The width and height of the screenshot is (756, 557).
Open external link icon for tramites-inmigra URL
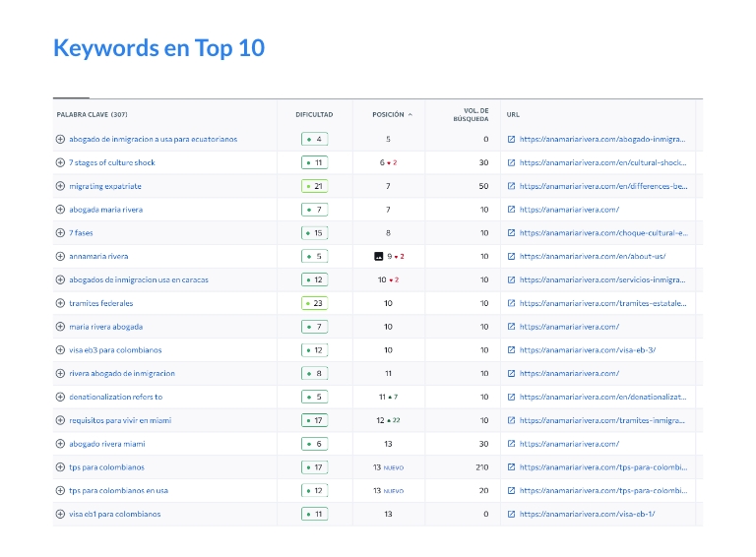tap(511, 420)
